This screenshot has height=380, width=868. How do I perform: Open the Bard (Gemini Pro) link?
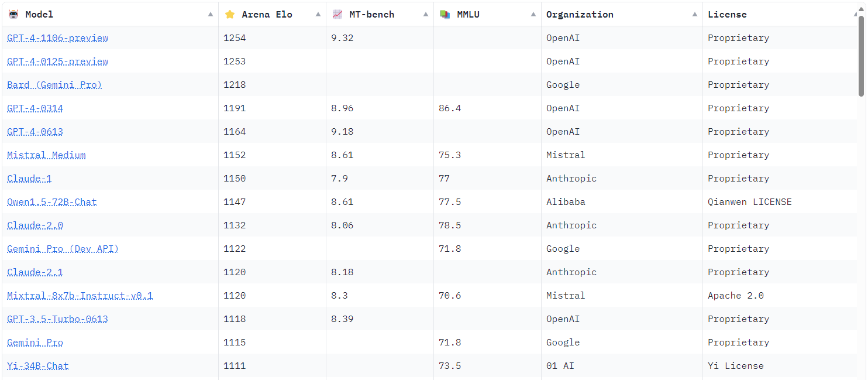coord(54,85)
